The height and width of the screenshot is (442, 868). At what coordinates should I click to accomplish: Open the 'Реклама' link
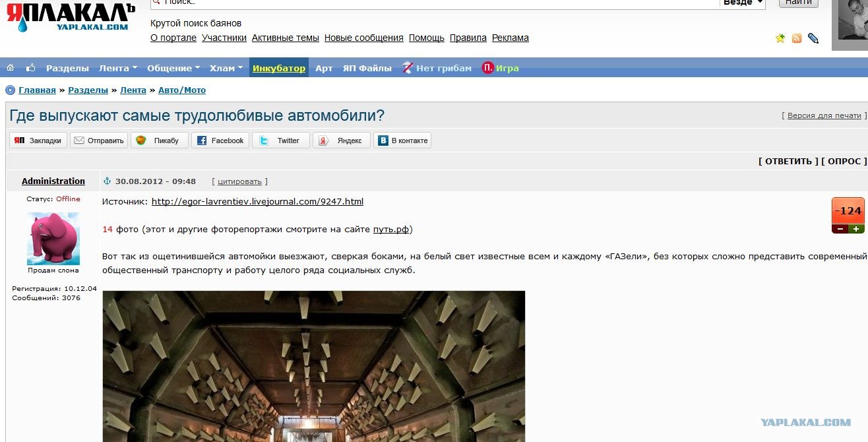click(511, 38)
